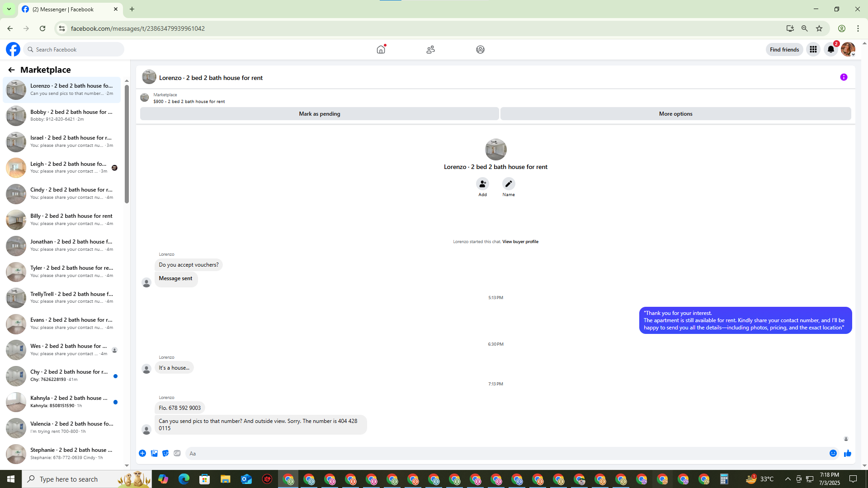Click the Add people icon under chat title

tap(482, 184)
